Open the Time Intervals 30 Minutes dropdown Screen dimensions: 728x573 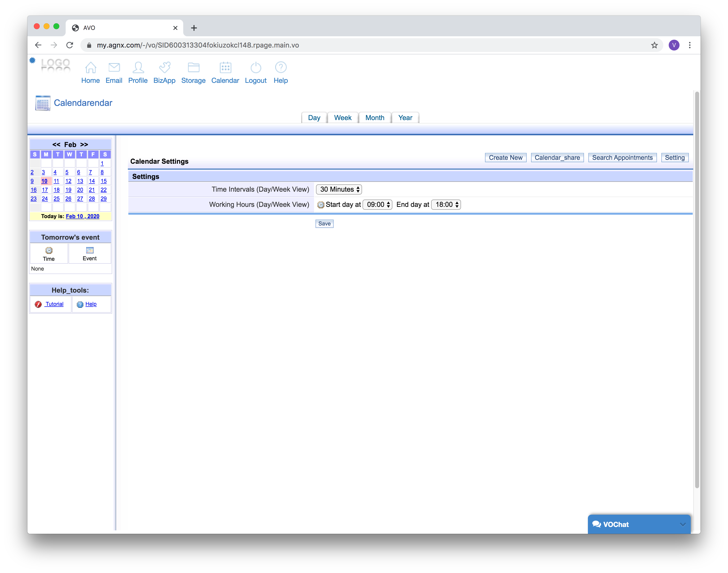(x=339, y=189)
